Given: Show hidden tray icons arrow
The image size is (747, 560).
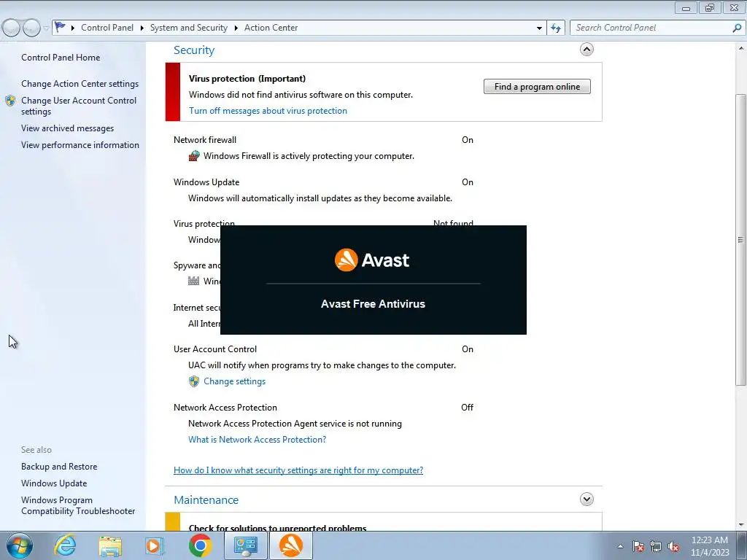Looking at the screenshot, I should [620, 546].
